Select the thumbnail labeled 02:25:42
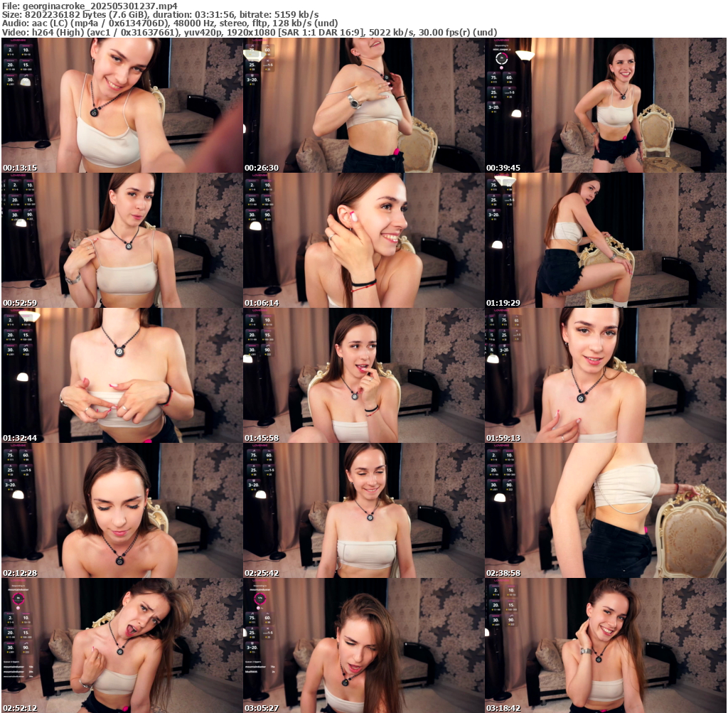The height and width of the screenshot is (713, 728). coord(363,510)
